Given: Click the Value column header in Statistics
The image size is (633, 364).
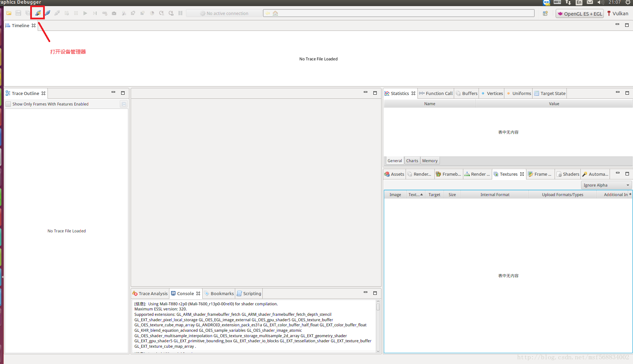Looking at the screenshot, I should click(554, 104).
